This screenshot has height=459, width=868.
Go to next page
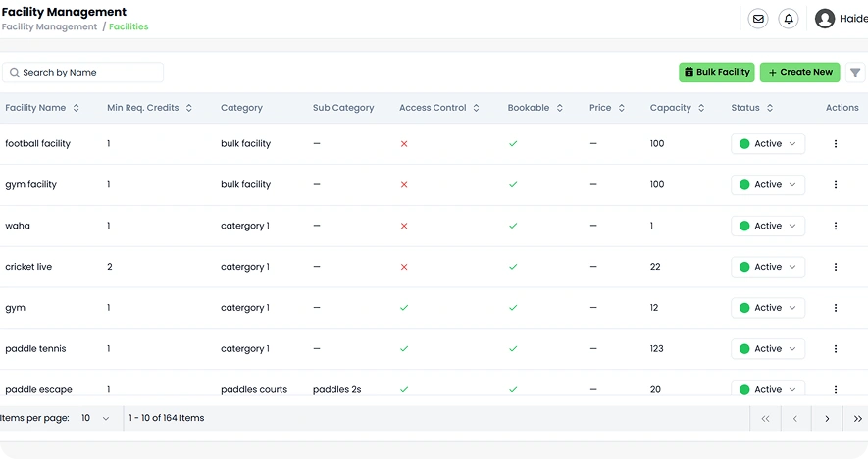click(827, 419)
